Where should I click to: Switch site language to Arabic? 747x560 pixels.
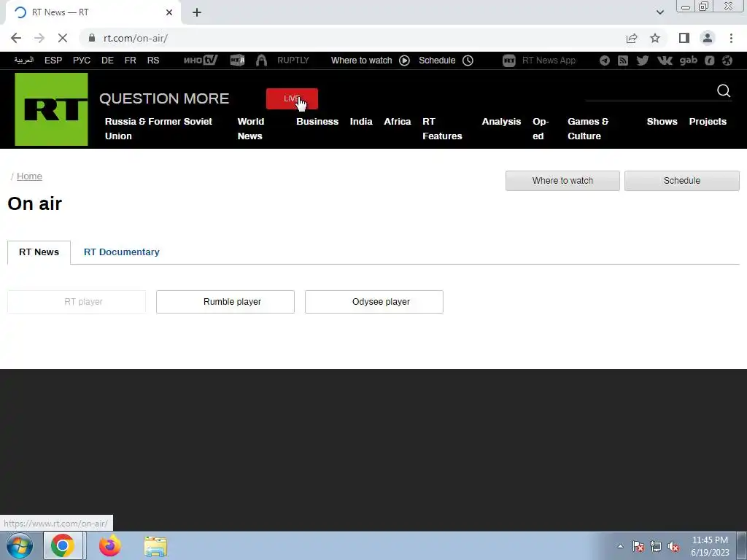[24, 60]
